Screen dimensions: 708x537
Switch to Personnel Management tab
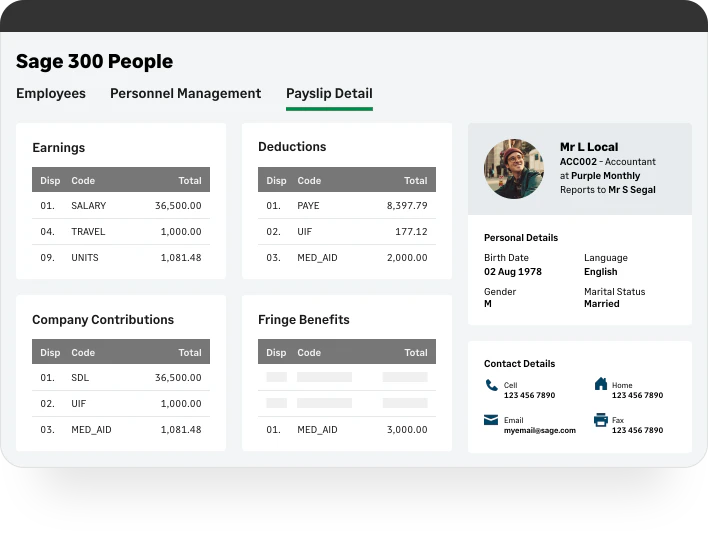tap(186, 93)
